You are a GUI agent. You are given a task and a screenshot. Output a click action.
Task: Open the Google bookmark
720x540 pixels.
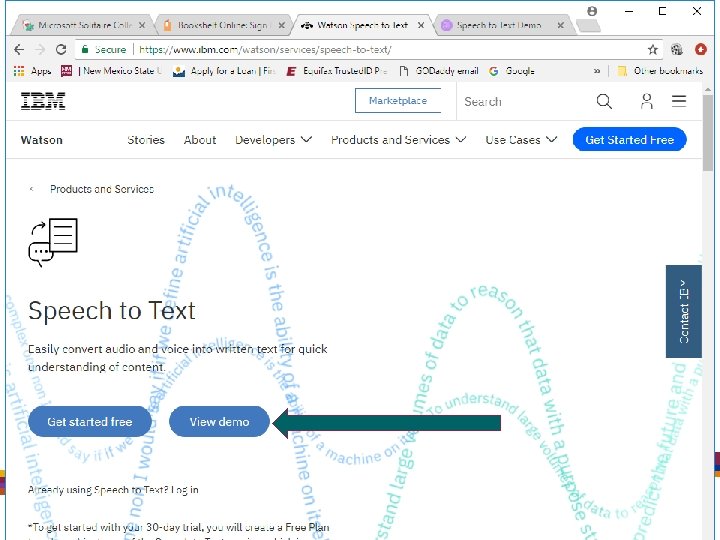[x=512, y=71]
